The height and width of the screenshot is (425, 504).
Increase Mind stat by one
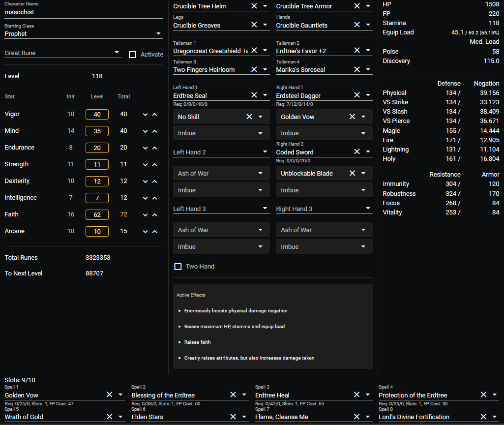pyautogui.click(x=154, y=131)
